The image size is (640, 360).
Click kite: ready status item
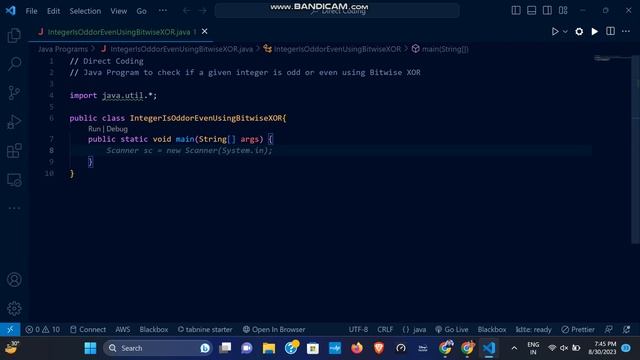tap(533, 329)
